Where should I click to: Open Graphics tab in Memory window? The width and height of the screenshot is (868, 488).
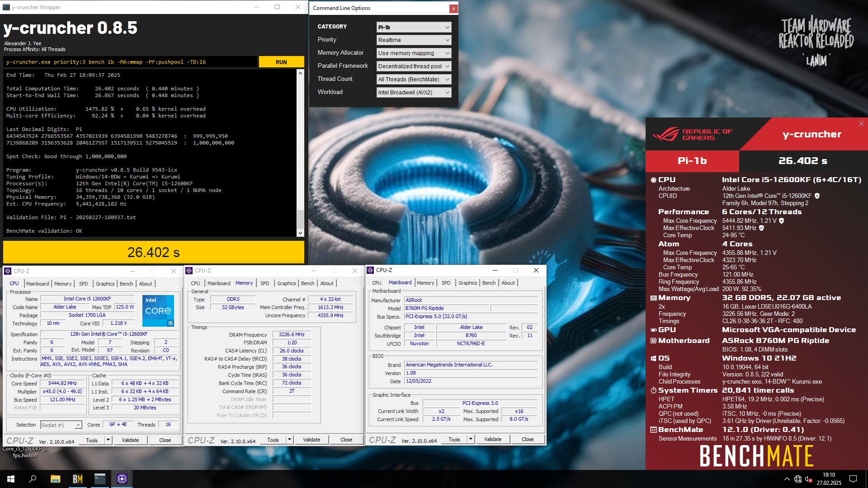287,283
